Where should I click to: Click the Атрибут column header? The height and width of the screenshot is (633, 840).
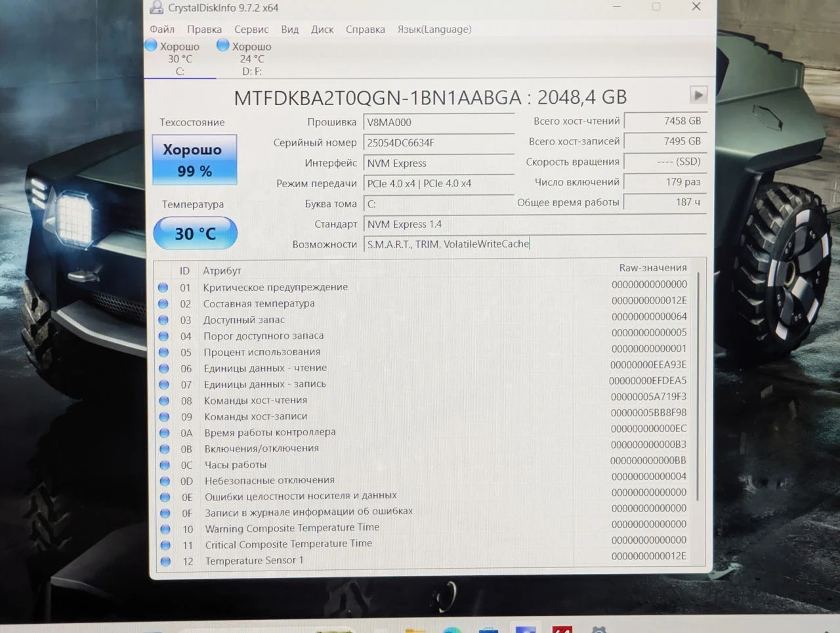coord(222,271)
